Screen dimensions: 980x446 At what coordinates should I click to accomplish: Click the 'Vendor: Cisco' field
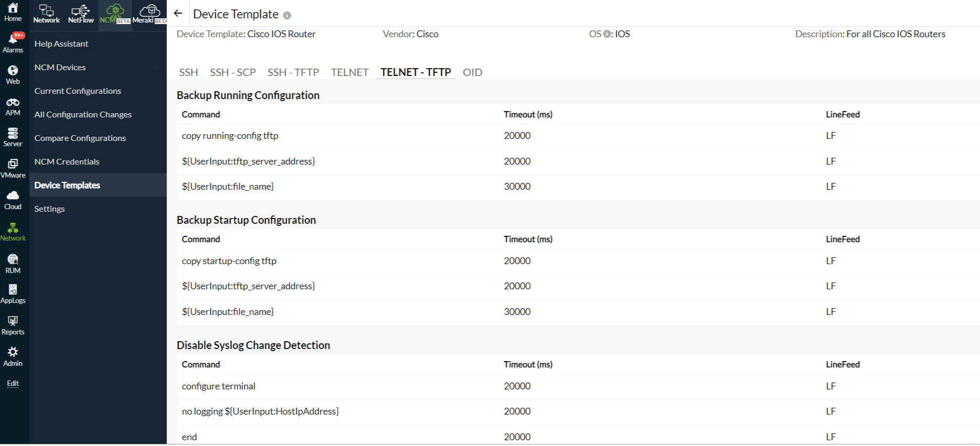point(410,34)
